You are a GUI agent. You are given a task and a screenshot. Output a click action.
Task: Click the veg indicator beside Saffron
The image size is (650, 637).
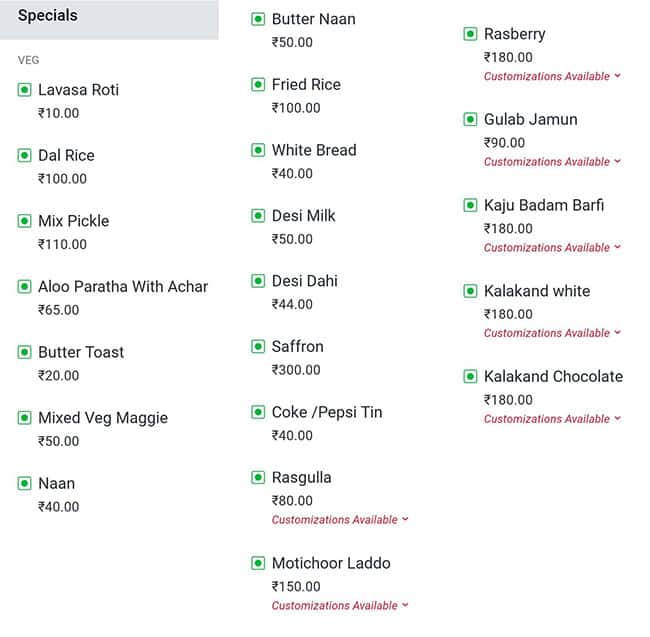258,347
